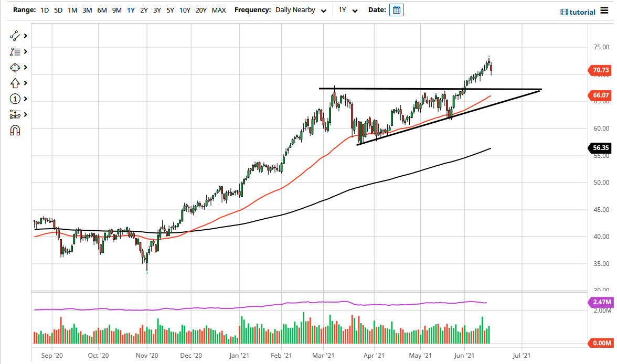The width and height of the screenshot is (617, 364).
Task: Select the measurement tool
Action: tap(15, 114)
